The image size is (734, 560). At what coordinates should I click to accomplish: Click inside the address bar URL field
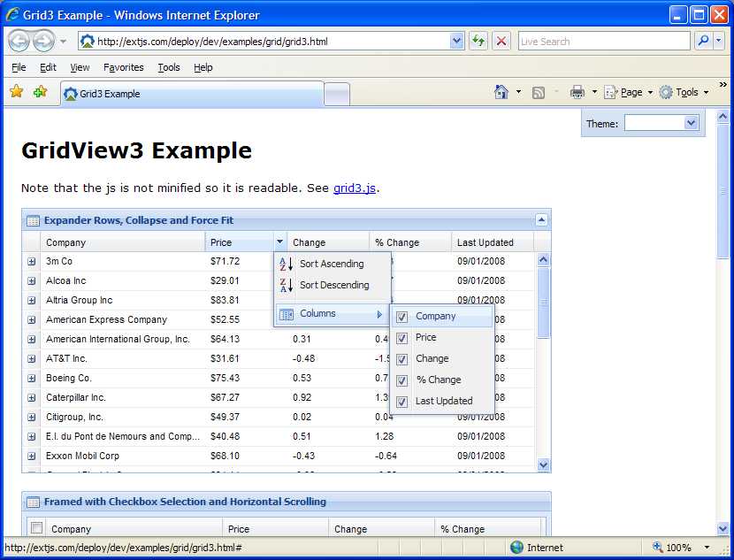pyautogui.click(x=265, y=41)
